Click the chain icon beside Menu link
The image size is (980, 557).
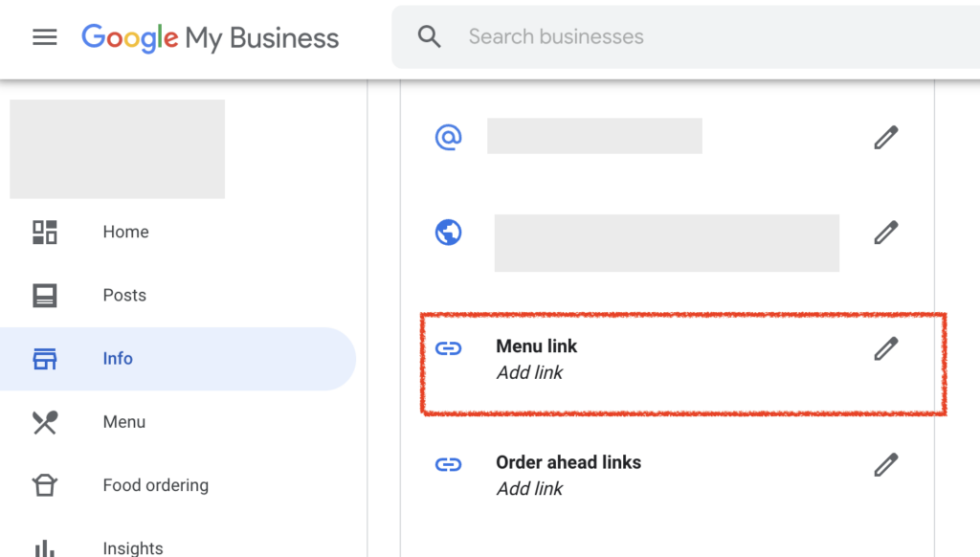coord(448,348)
